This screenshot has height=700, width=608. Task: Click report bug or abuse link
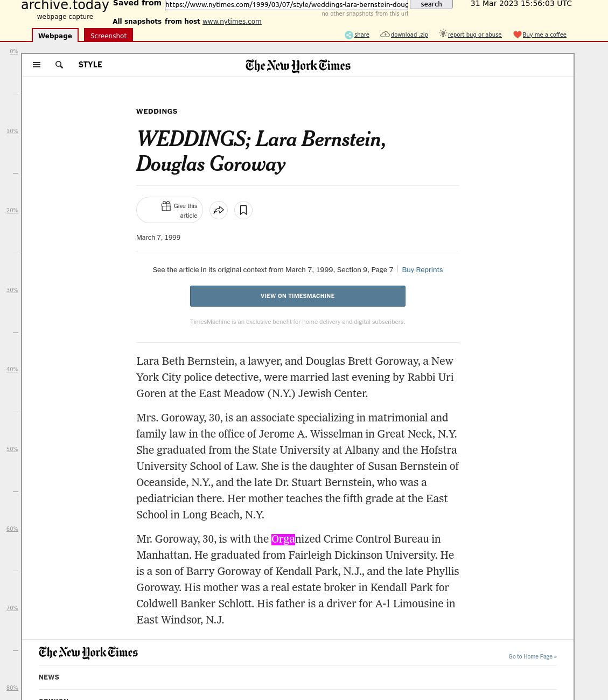(474, 35)
